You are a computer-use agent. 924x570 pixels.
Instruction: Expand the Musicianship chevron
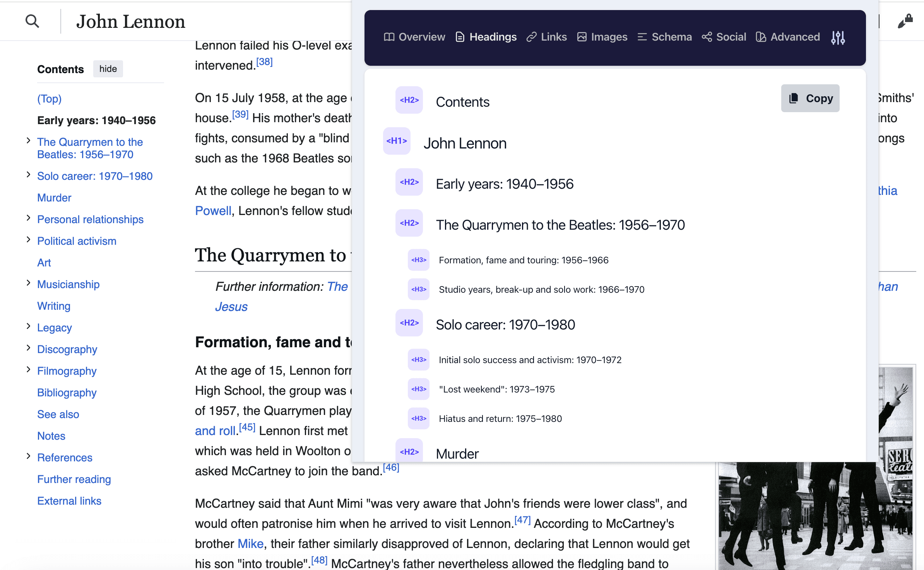point(28,283)
